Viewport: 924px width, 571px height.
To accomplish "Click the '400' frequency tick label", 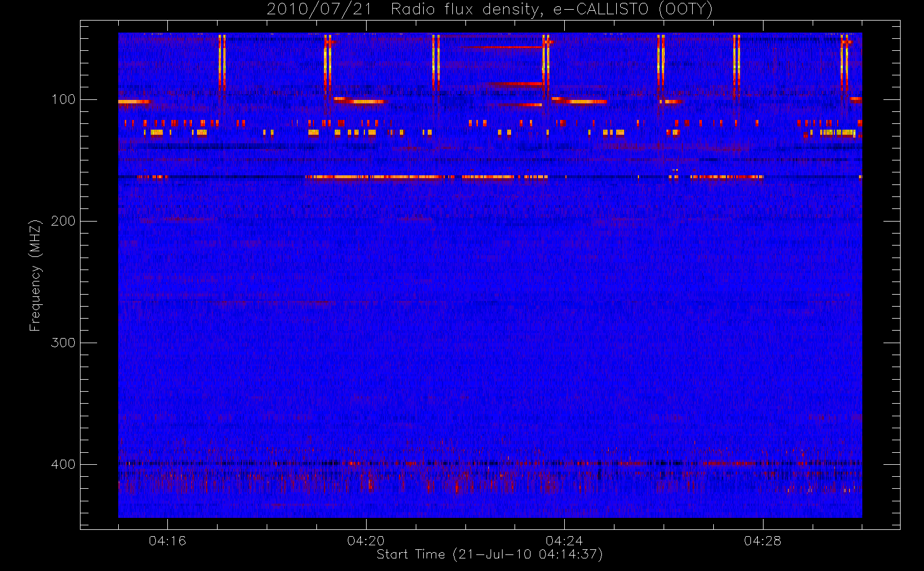I will [63, 464].
